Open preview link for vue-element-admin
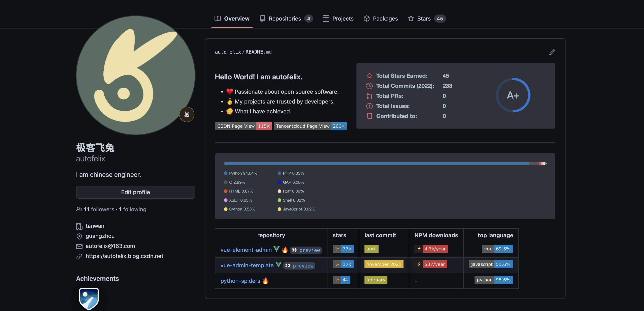Screen dimensions: 644x311 [306, 250]
